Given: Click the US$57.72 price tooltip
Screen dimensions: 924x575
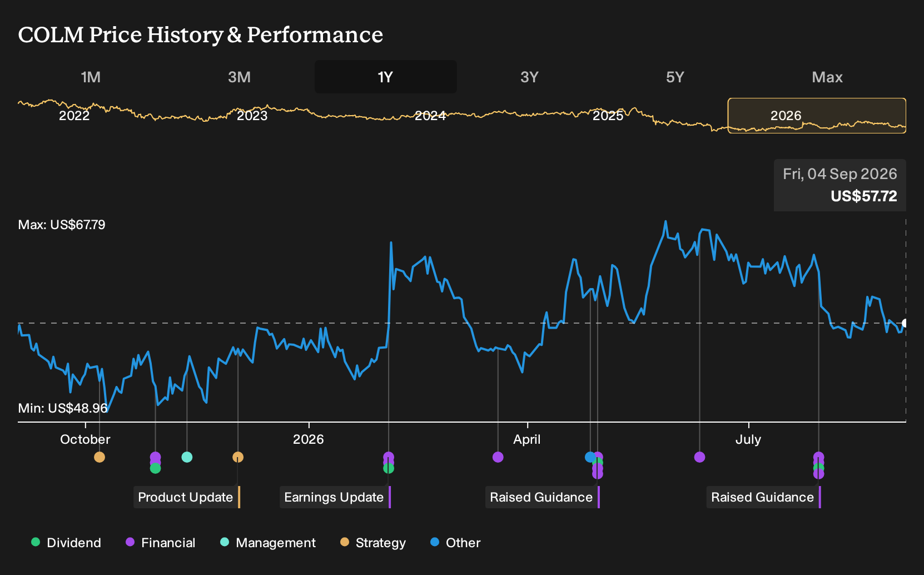Looking at the screenshot, I should 840,185.
